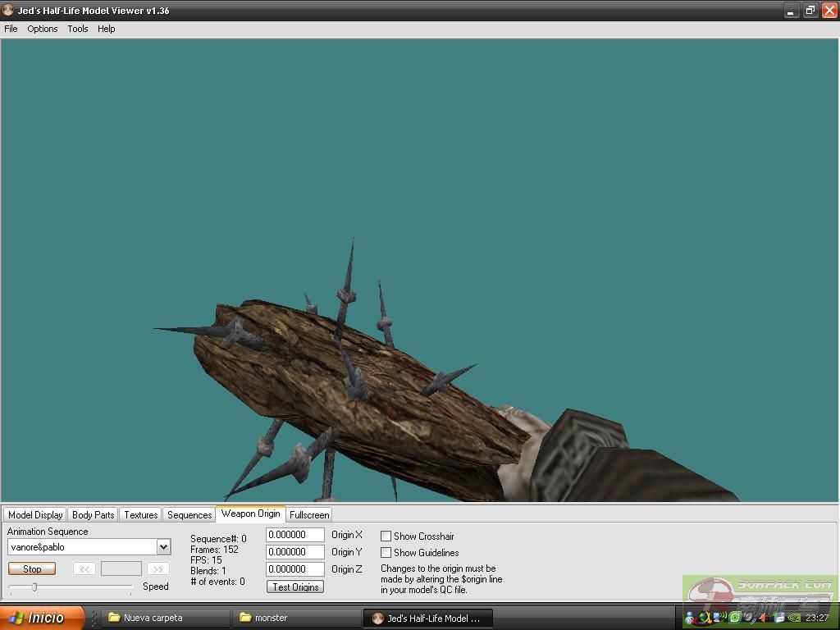This screenshot has height=630, width=840.
Task: Enable the Show Crosshair checkbox
Action: pos(386,536)
